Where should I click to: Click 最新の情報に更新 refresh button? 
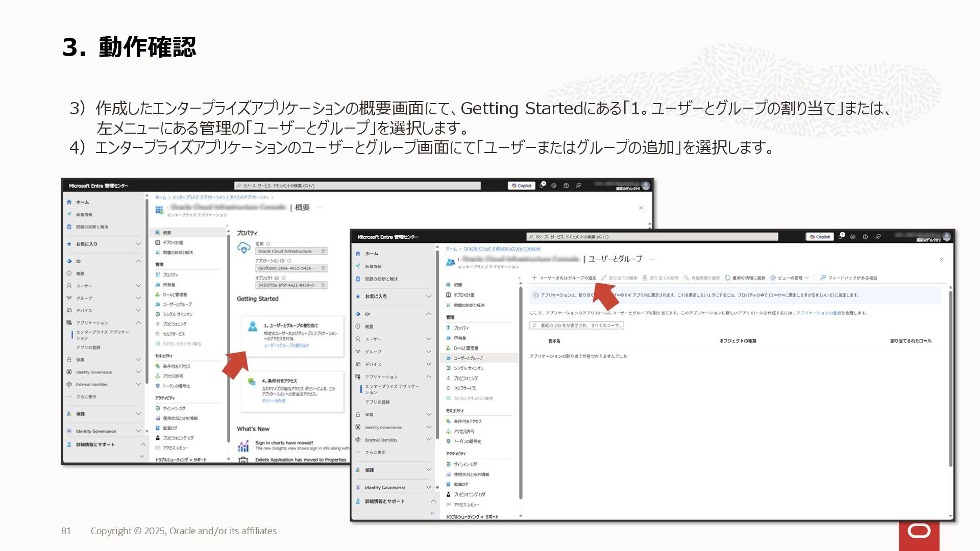[x=745, y=278]
